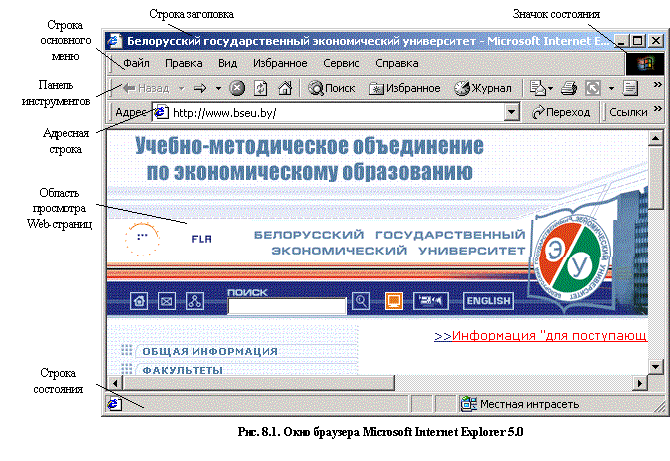Click the ПОИСК search input on the website
670x461 pixels.
287,305
